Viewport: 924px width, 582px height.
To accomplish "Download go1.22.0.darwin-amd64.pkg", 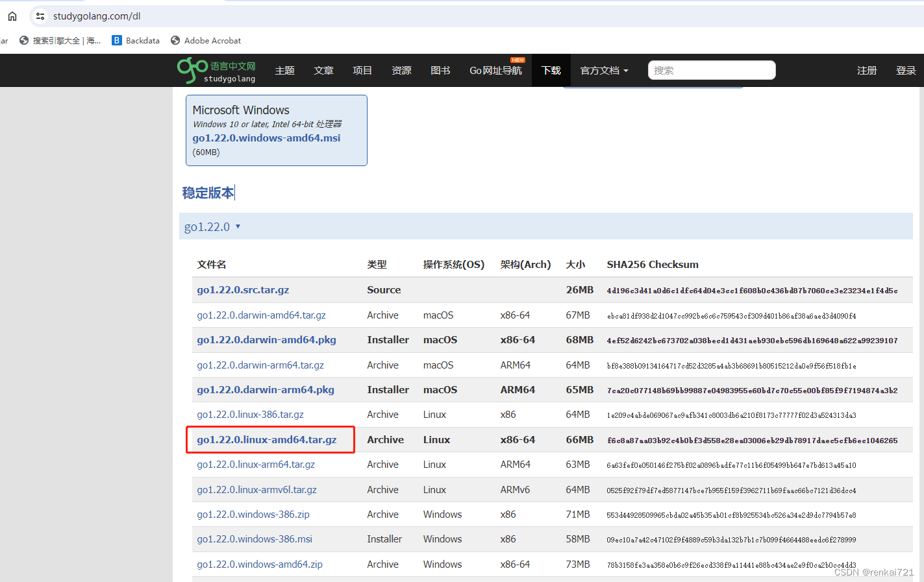I will pos(266,339).
